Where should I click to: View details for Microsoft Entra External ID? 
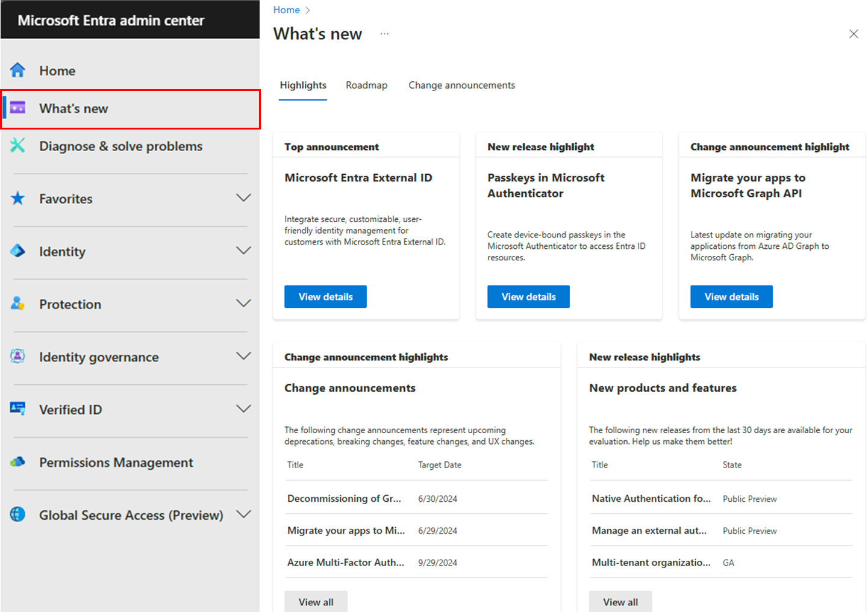point(325,296)
